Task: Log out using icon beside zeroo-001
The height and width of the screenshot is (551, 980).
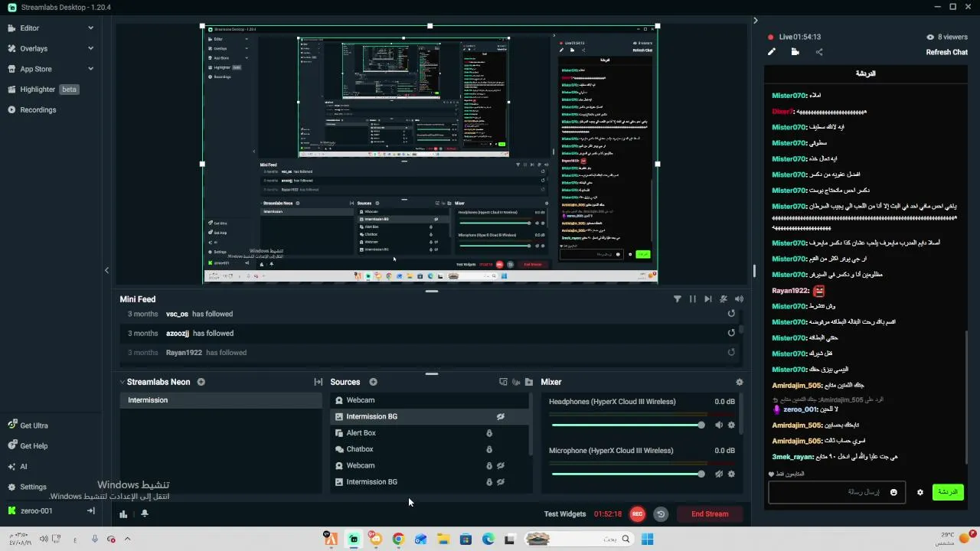Action: [90, 510]
